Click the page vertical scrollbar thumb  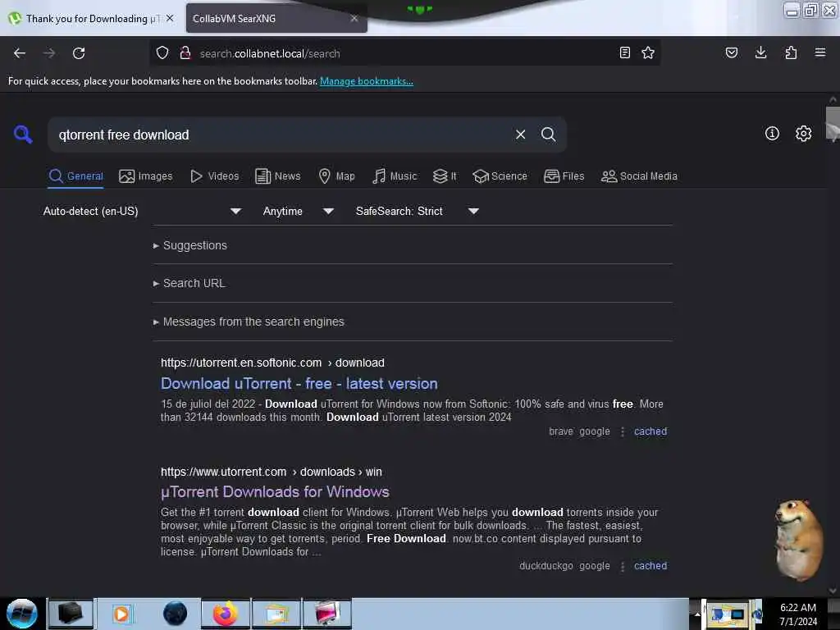[x=833, y=125]
